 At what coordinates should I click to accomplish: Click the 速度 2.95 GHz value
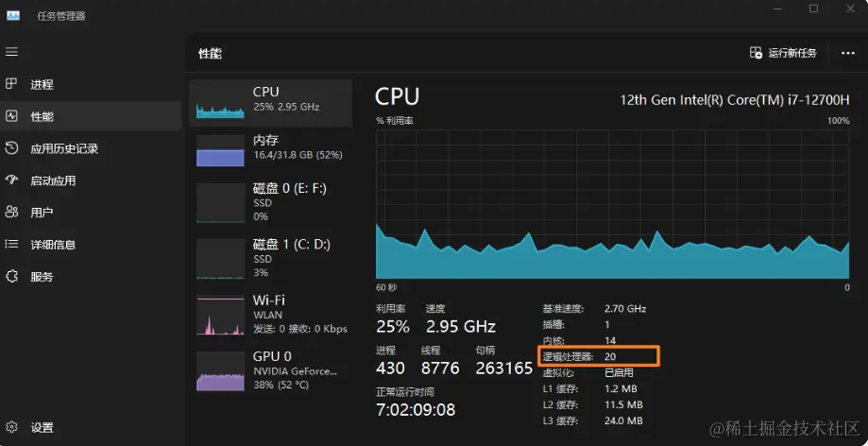[461, 326]
